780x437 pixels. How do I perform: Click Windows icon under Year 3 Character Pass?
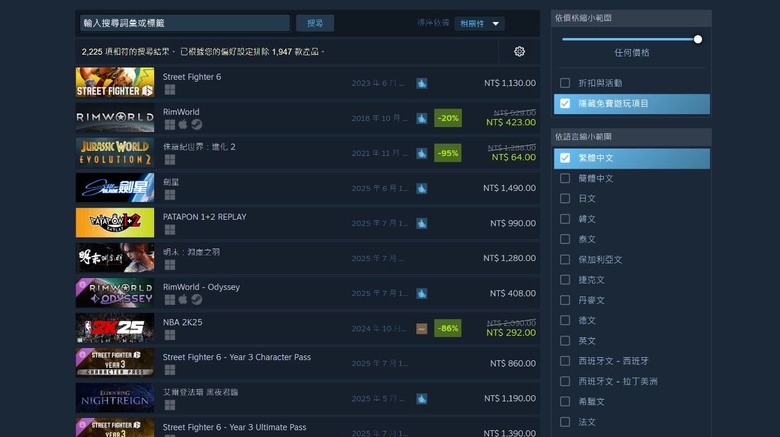[x=170, y=370]
